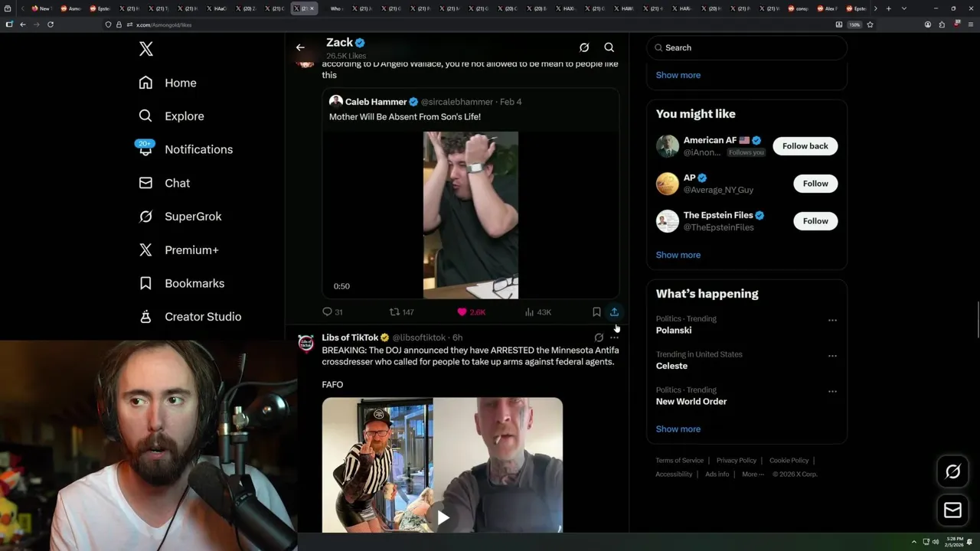The width and height of the screenshot is (980, 551).
Task: Open more options for Polanski trend
Action: 832,321
